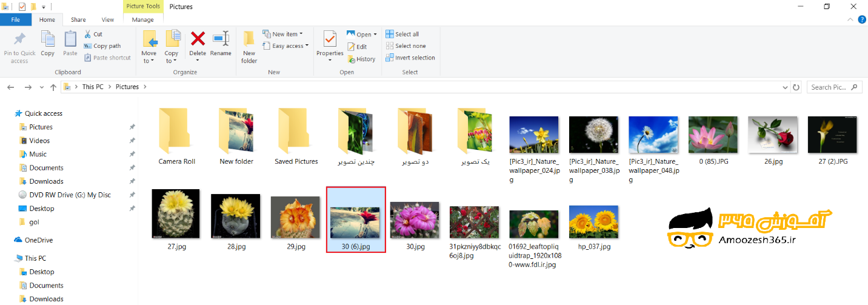868x305 pixels.
Task: Click Paste shortcut in the ribbon
Action: point(107,58)
